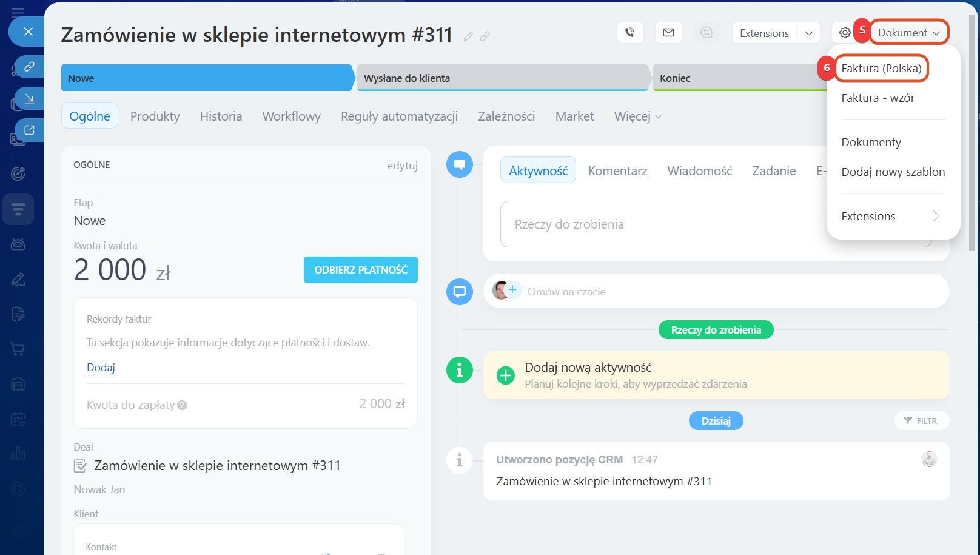
Task: Close the panel with X button
Action: [x=28, y=32]
